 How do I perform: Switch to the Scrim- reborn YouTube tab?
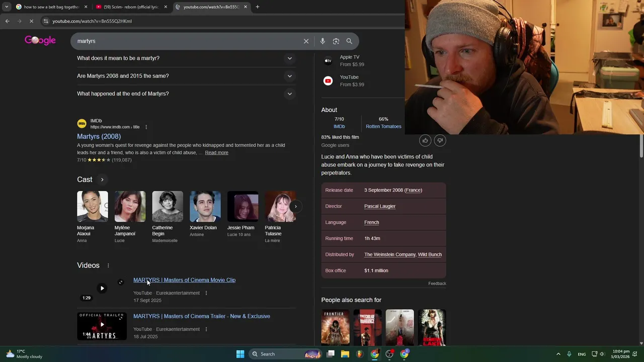click(131, 7)
